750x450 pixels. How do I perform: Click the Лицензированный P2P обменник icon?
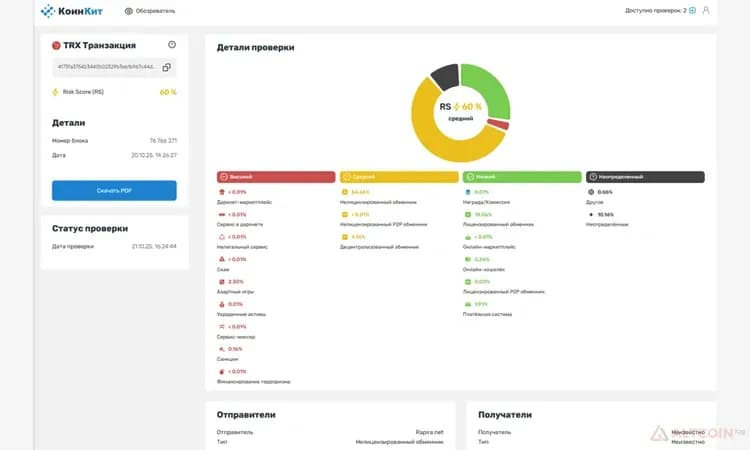tap(468, 282)
